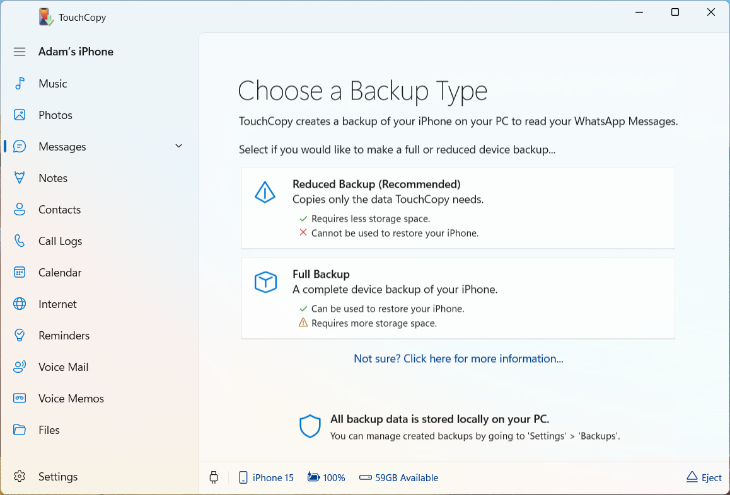Click 'Can be used to restore your iPhone.' line
This screenshot has width=730, height=495.
(x=388, y=308)
